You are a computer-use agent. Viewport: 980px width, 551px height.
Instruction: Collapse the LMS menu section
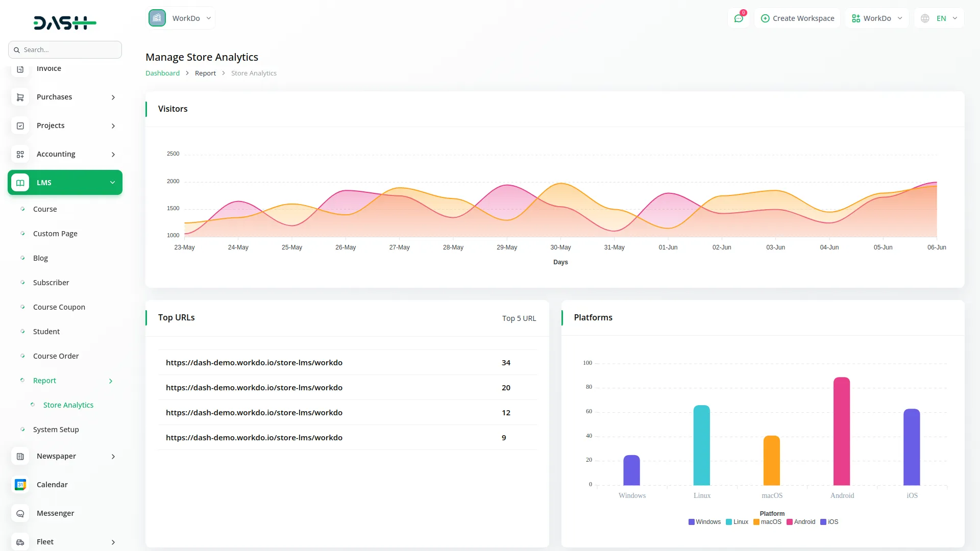[65, 183]
